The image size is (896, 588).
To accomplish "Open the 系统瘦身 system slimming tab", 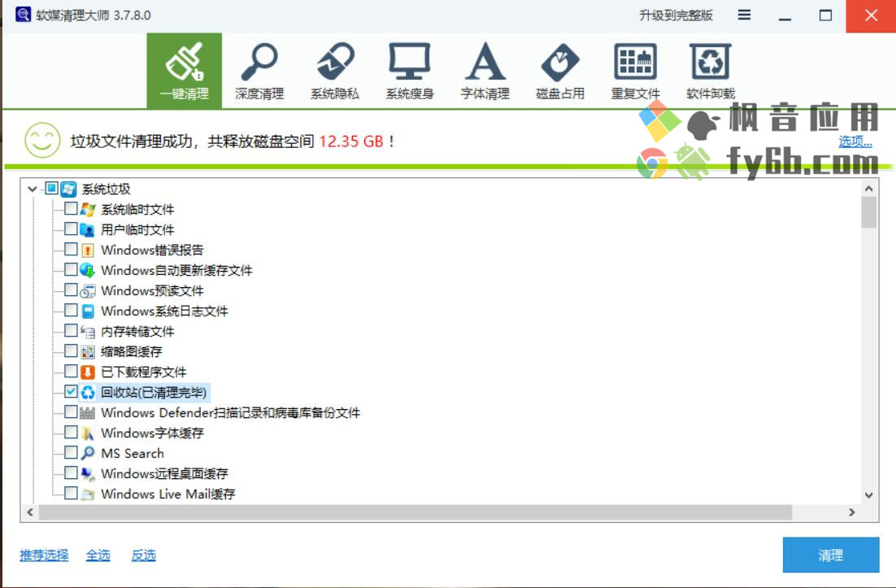I will [410, 71].
